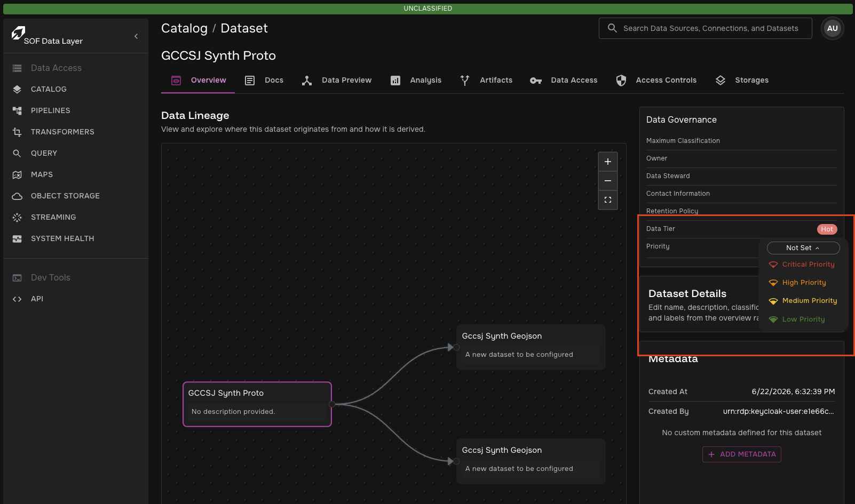Click the Maps icon in the sidebar
This screenshot has height=504, width=855.
click(x=17, y=175)
